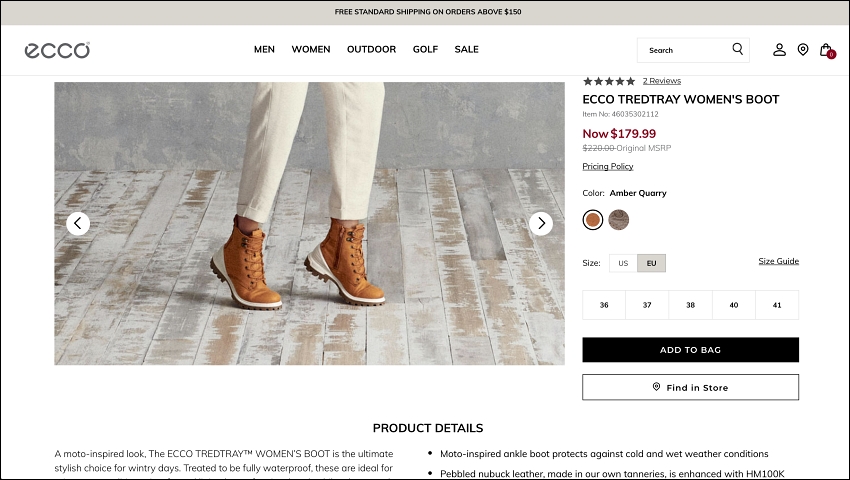Select size 40
This screenshot has height=480, width=850.
[x=733, y=305]
